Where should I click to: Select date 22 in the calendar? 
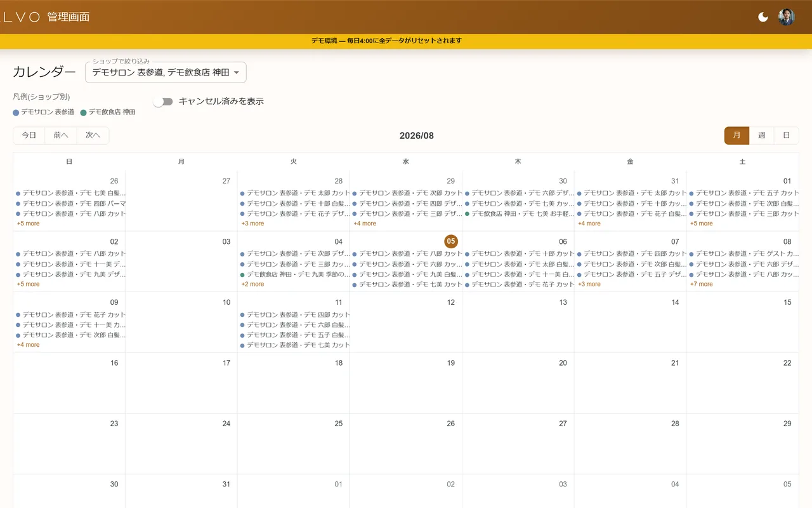787,363
